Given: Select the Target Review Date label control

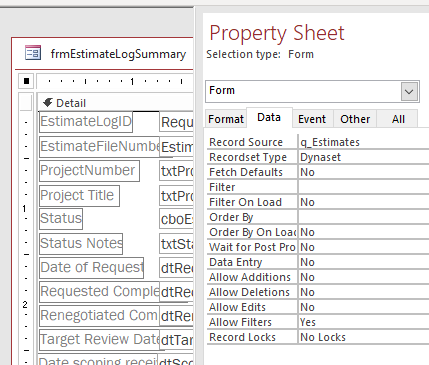Looking at the screenshot, I should 99,340.
